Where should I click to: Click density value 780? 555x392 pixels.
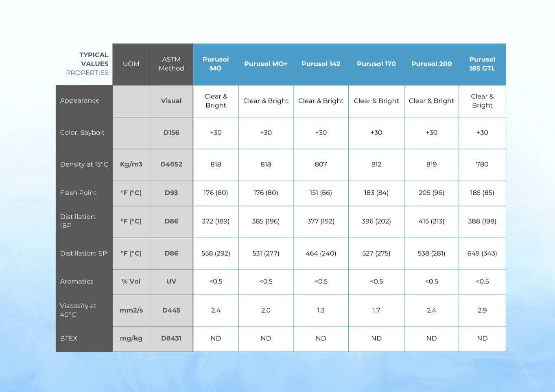[x=482, y=164]
